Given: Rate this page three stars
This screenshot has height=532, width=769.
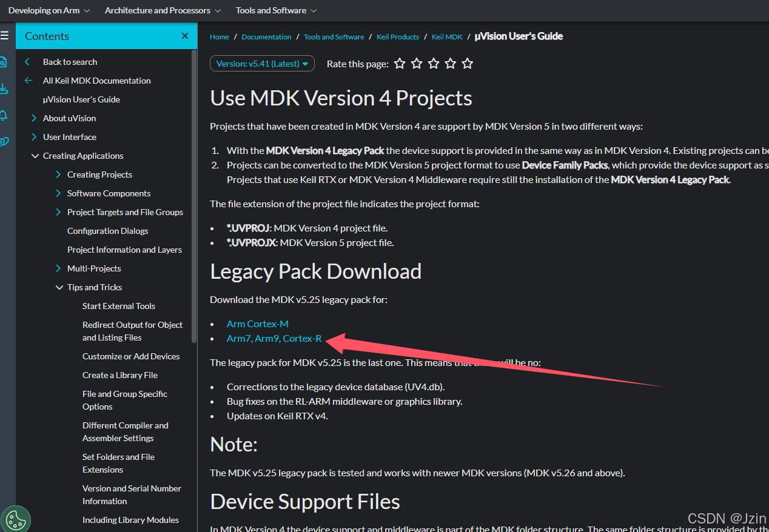Looking at the screenshot, I should (x=434, y=64).
